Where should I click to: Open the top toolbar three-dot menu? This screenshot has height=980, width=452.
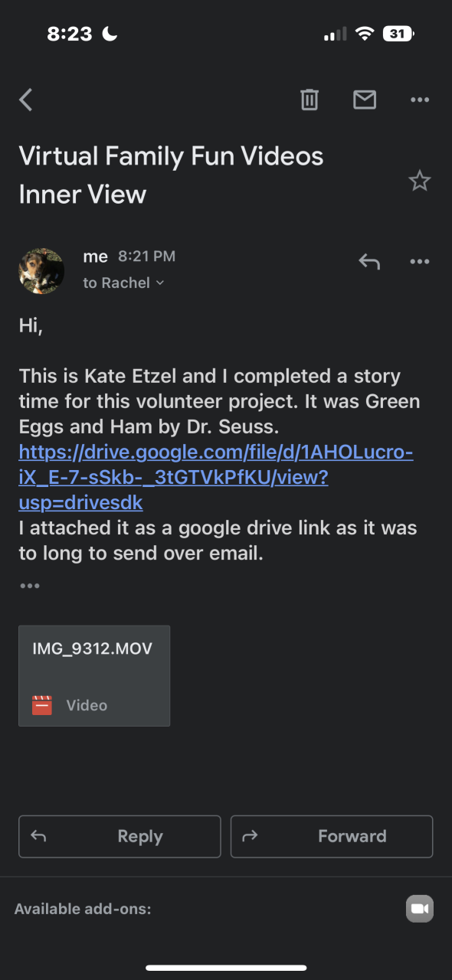pyautogui.click(x=420, y=100)
